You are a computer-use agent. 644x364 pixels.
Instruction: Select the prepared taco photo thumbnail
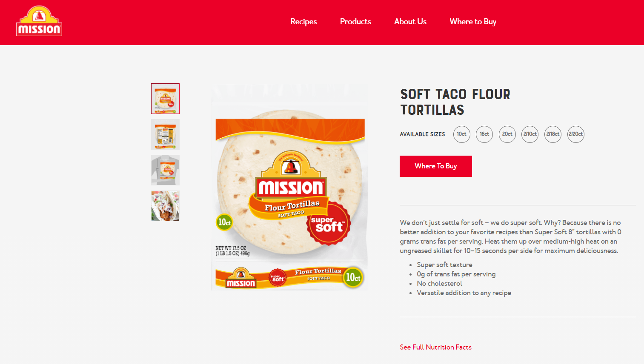point(165,206)
